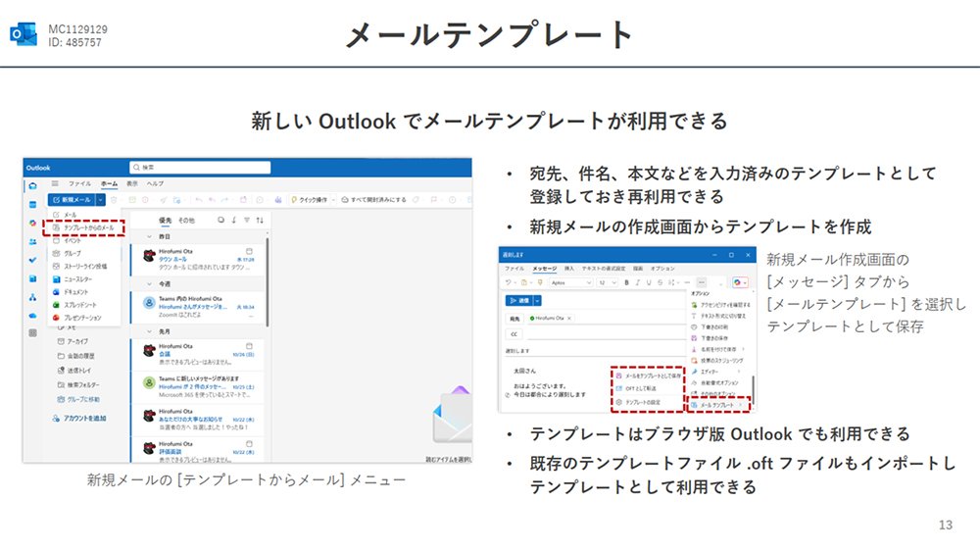Switch to 優先 inbox tab
This screenshot has height=551, width=980.
(x=165, y=221)
